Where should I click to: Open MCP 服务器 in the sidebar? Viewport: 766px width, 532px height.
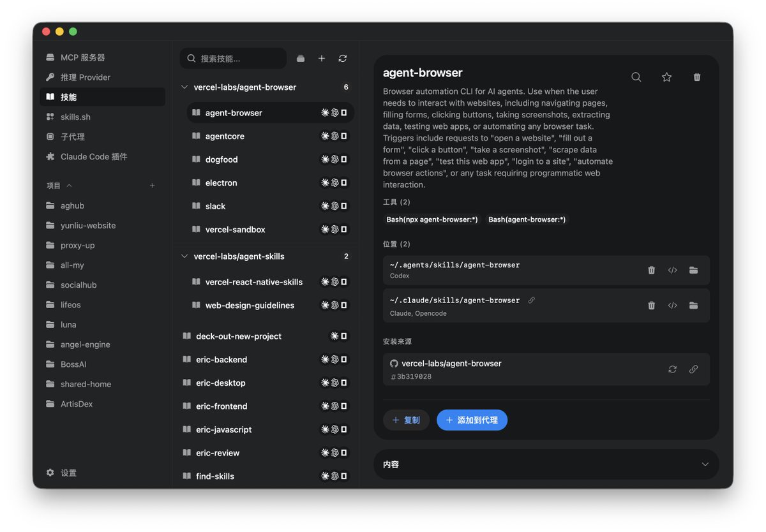coord(102,57)
